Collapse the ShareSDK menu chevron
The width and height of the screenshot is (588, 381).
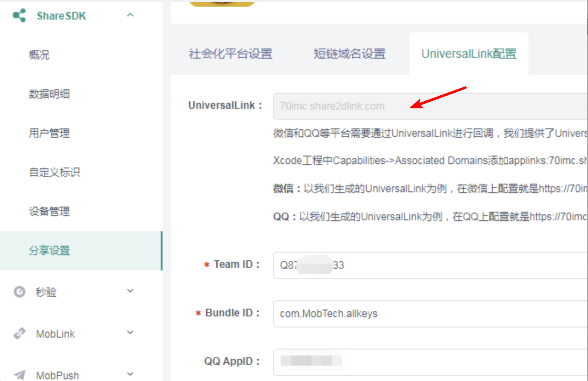point(130,15)
